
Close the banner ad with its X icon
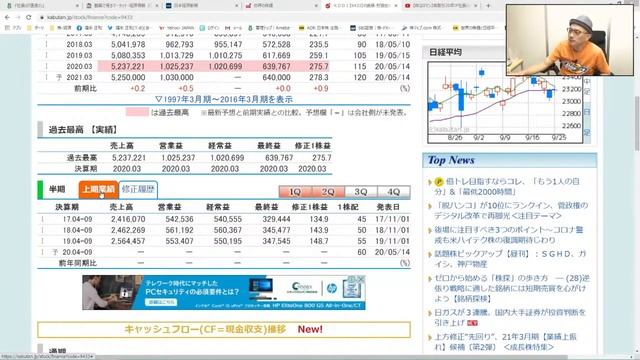click(x=361, y=279)
